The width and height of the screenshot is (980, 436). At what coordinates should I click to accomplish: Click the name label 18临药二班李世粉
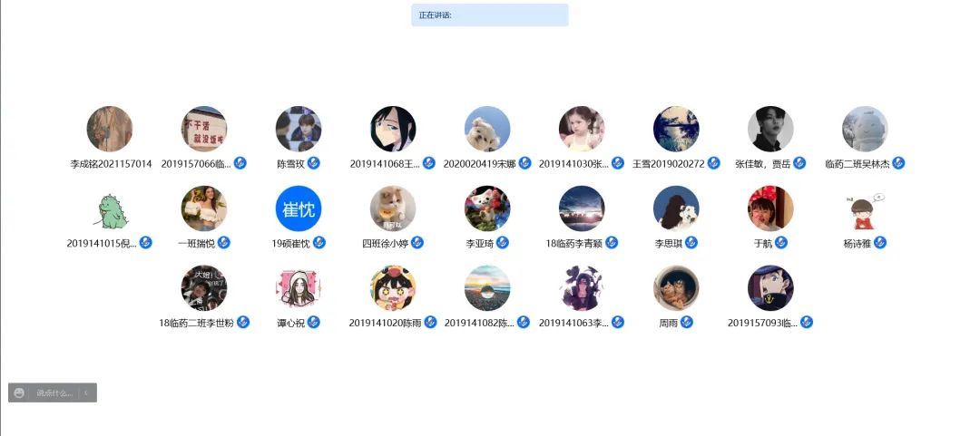pyautogui.click(x=196, y=323)
